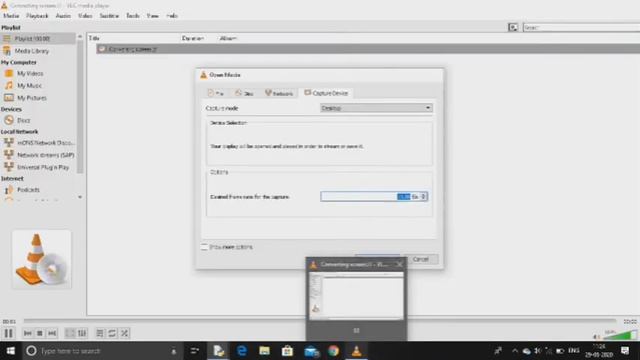Click the playback seek bar

[320, 321]
